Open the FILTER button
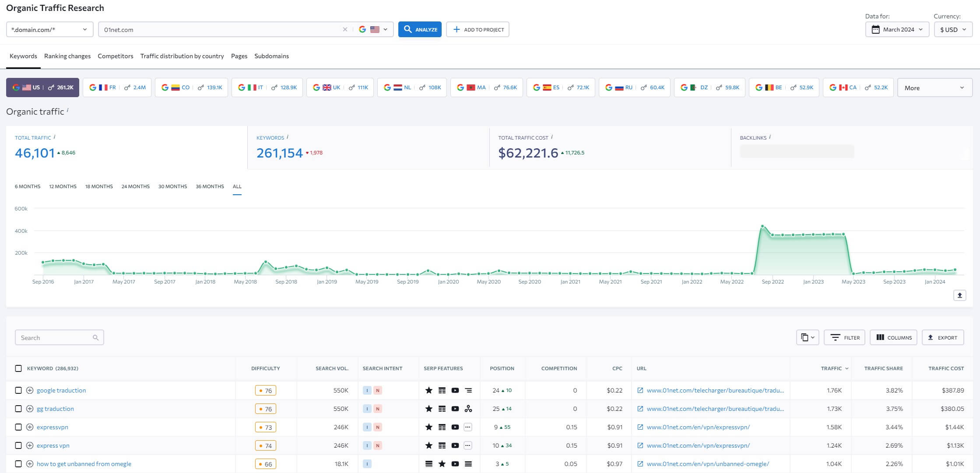980x473 pixels. coord(844,337)
